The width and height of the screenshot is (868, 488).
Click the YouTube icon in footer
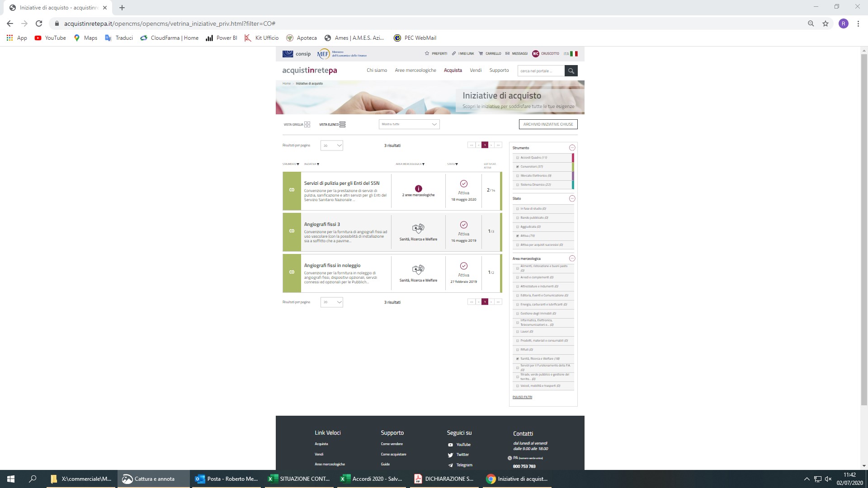pos(450,445)
